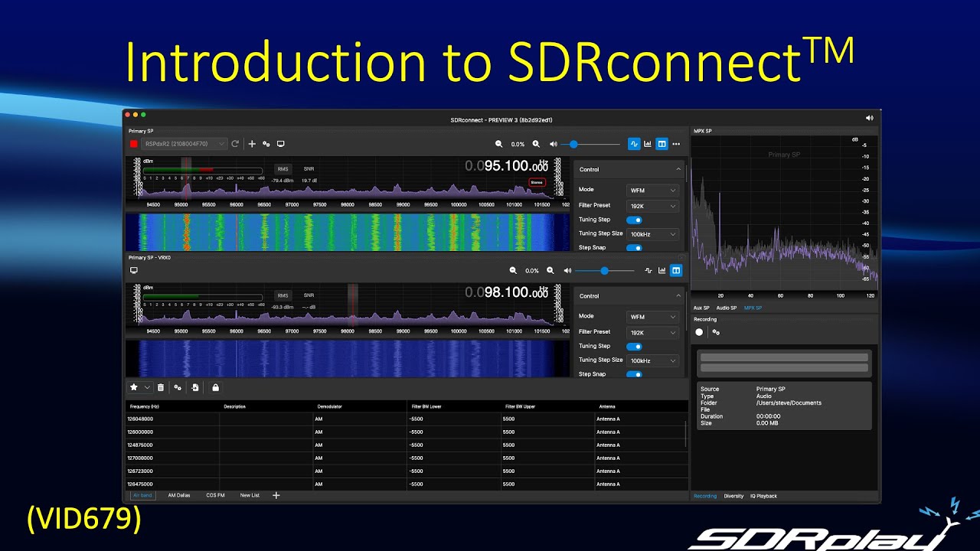Image resolution: width=980 pixels, height=551 pixels.
Task: Open more options ellipsis in Primary SP
Action: (x=676, y=144)
